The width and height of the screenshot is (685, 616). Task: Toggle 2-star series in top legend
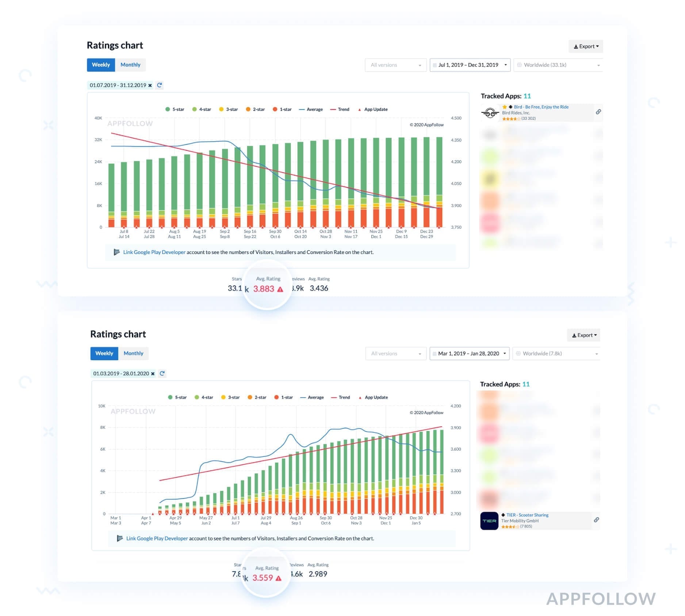point(255,109)
